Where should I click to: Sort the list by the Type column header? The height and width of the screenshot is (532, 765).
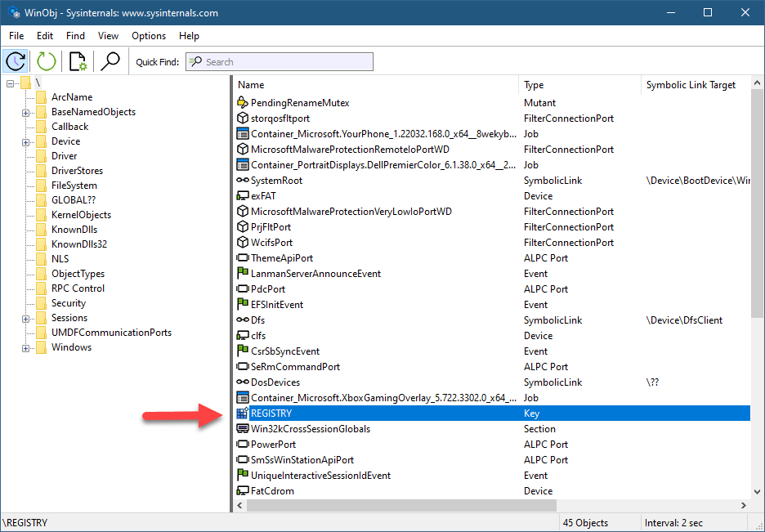coord(579,85)
